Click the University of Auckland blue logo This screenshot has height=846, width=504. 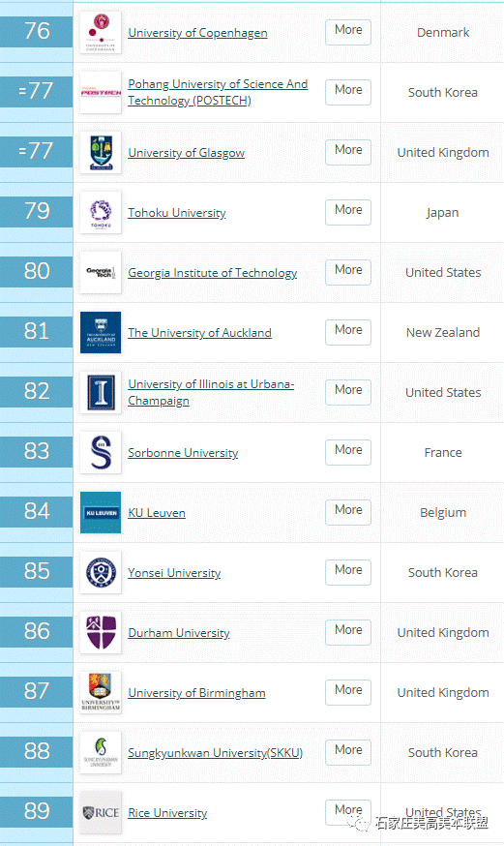click(x=101, y=332)
